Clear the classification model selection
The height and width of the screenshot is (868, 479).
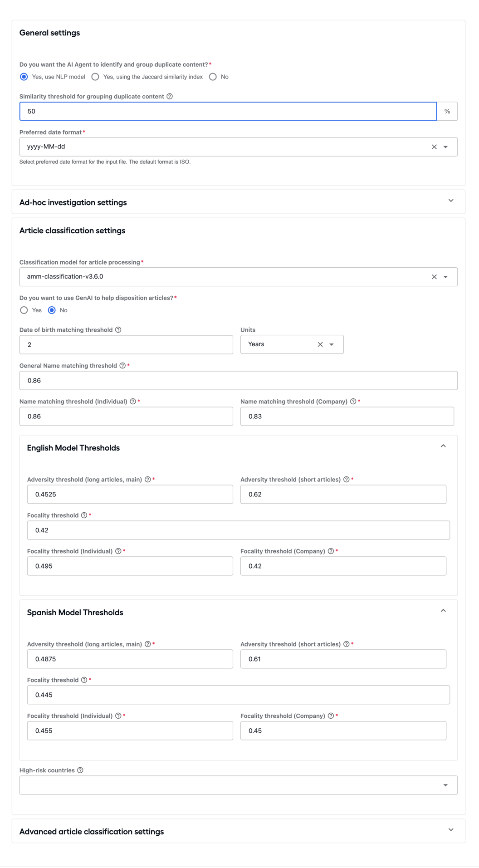434,277
